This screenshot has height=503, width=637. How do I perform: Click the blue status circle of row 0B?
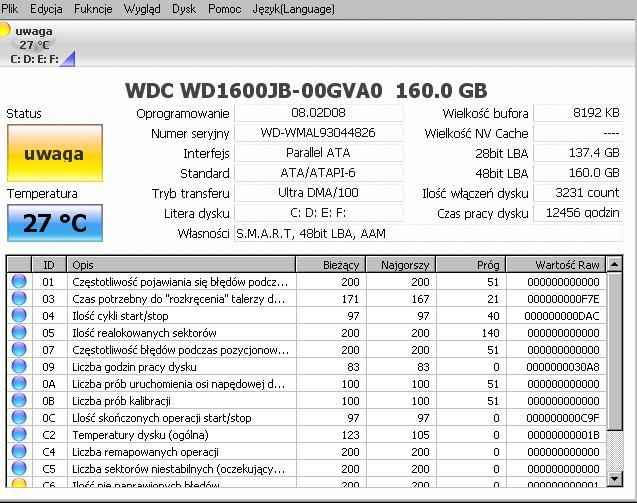[19, 401]
